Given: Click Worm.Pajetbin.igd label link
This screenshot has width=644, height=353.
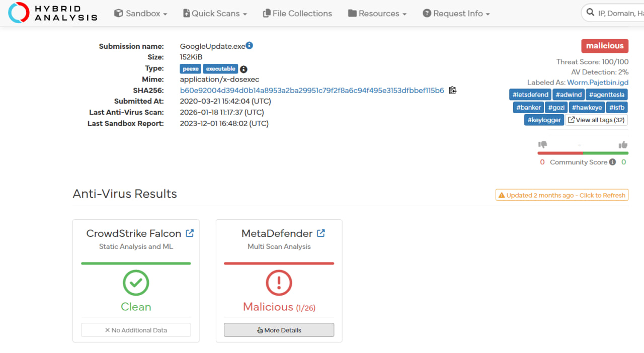Looking at the screenshot, I should pyautogui.click(x=597, y=82).
